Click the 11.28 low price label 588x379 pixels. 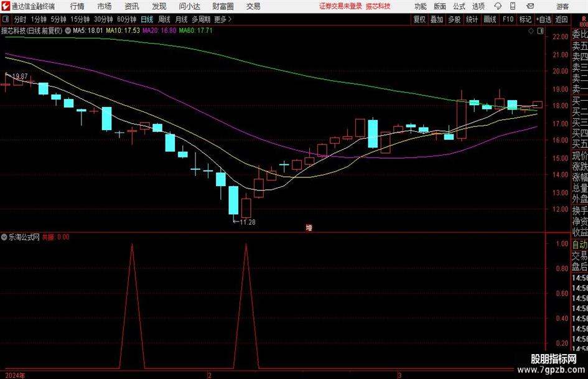pos(248,222)
